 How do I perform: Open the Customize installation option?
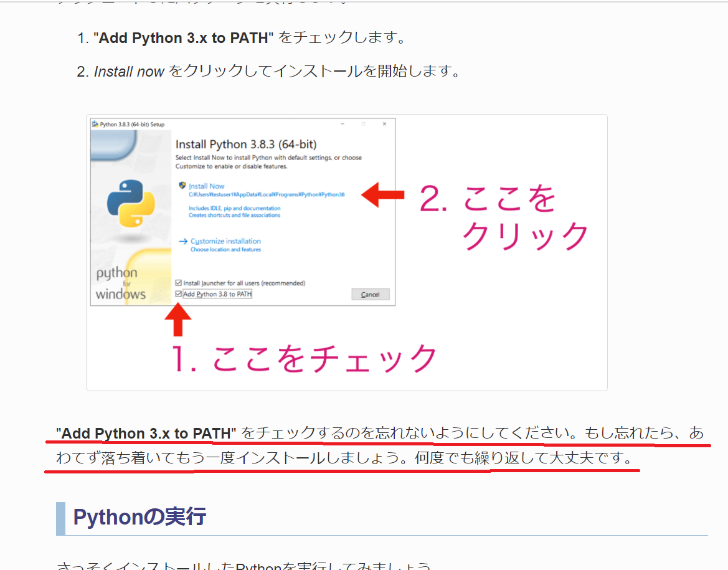[225, 241]
